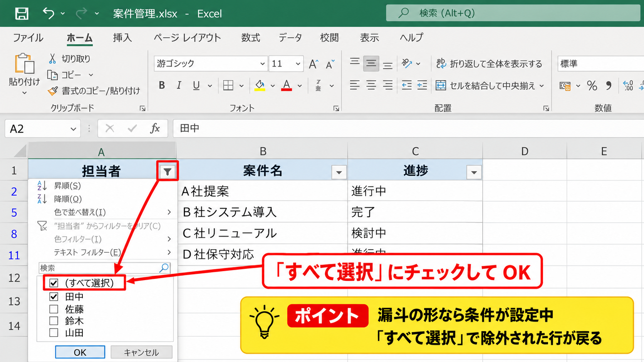Click the Cut scissors icon
The height and width of the screenshot is (362, 644).
coord(52,58)
